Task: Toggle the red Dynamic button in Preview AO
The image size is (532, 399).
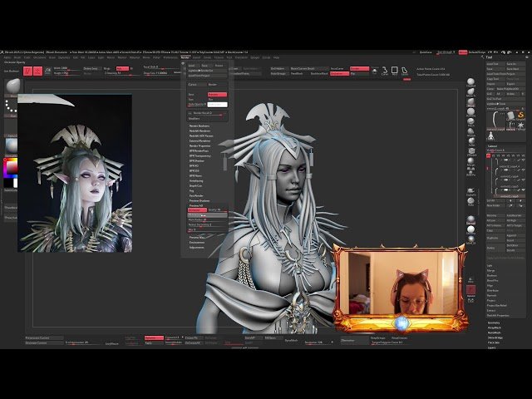Action: click(197, 210)
